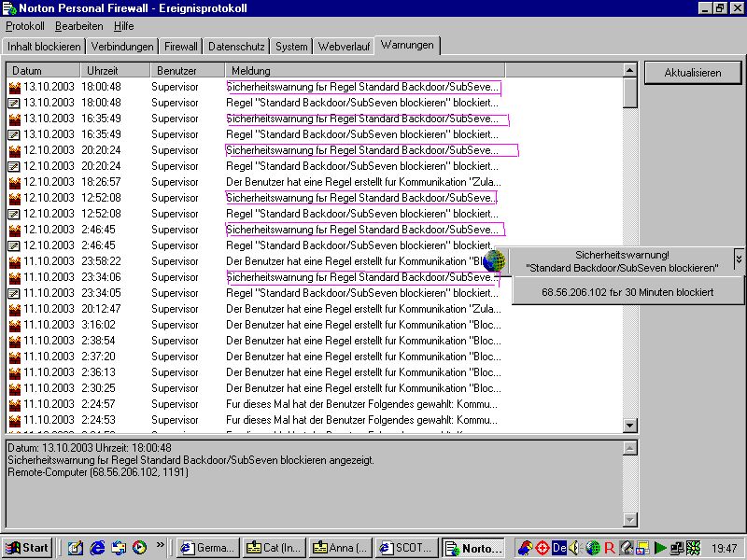Switch to the SCOT... taskbar window
Screen dimensions: 747x560
407,548
